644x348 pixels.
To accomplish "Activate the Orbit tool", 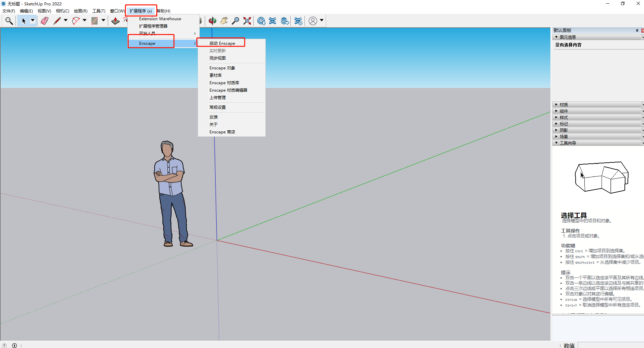I will pyautogui.click(x=212, y=21).
